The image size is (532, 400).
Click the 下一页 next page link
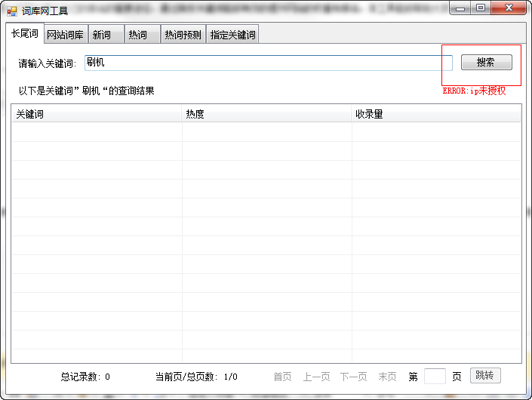coord(354,377)
